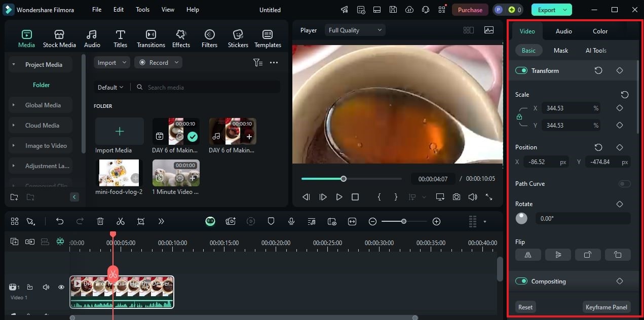Click the timeline zoom slider handle
The height and width of the screenshot is (320, 644).
[x=404, y=221]
